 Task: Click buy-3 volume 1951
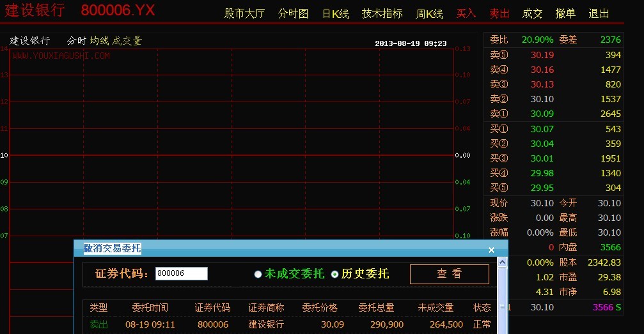pos(611,158)
